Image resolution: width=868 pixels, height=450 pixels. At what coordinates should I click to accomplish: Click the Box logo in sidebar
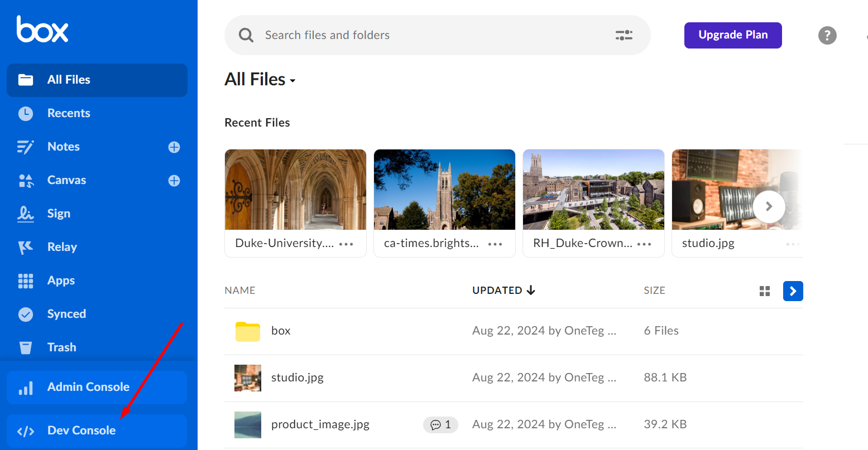click(x=42, y=30)
